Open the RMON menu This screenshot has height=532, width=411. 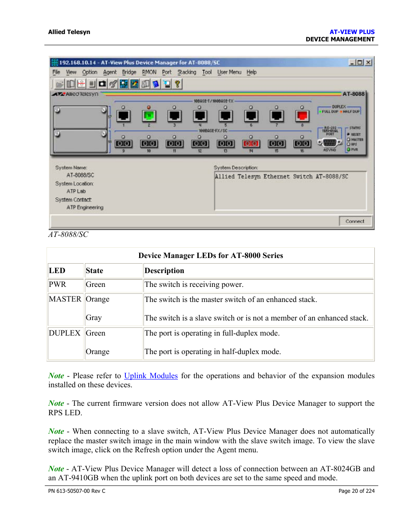tap(149, 72)
